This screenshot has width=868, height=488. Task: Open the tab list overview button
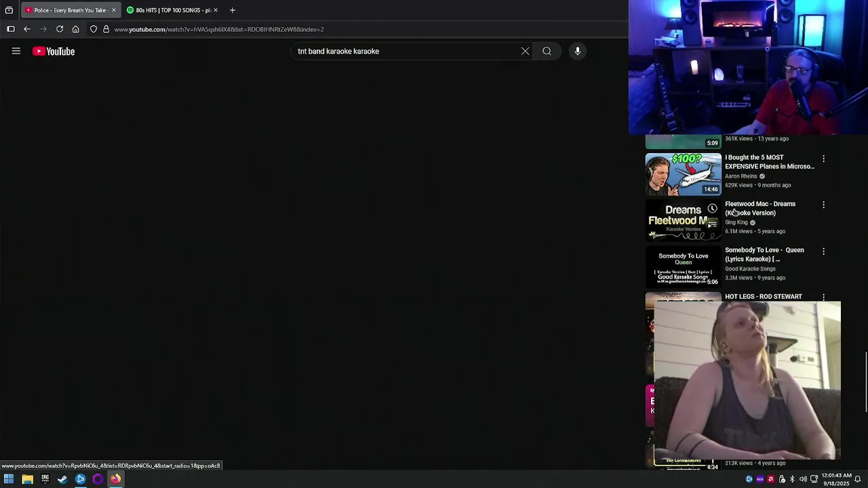pyautogui.click(x=9, y=10)
